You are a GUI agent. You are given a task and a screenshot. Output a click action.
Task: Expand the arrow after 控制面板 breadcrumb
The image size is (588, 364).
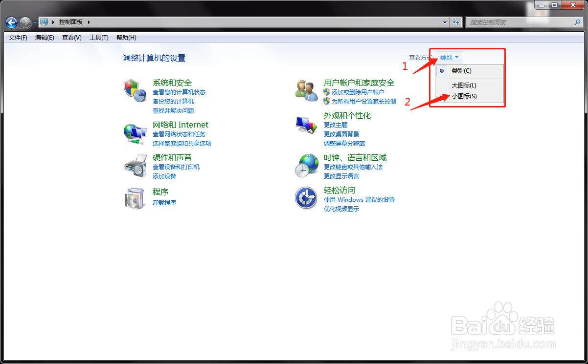(x=89, y=22)
